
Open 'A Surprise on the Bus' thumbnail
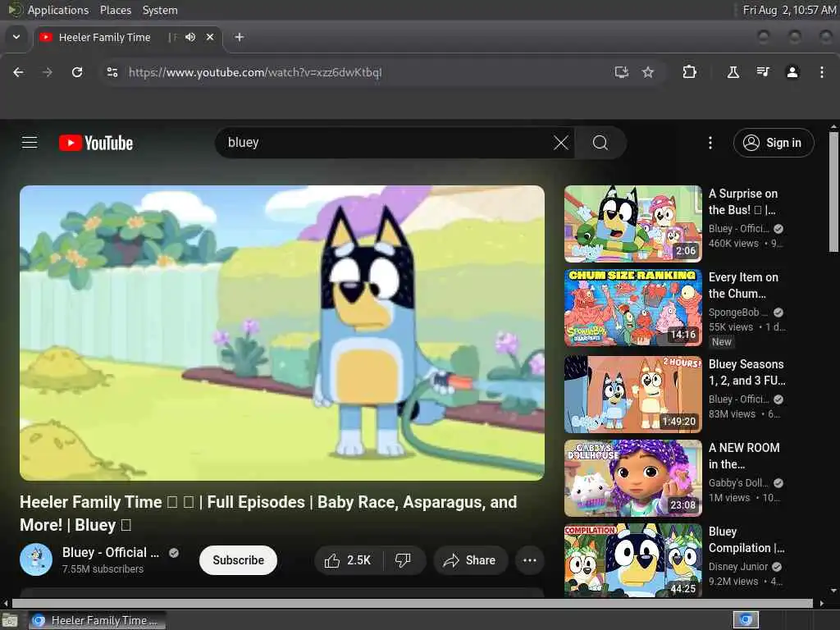633,223
